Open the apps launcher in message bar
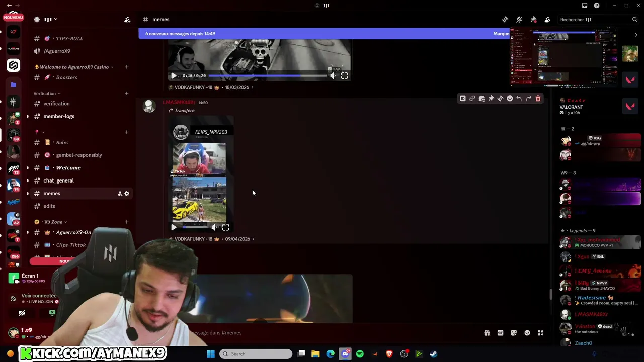 (541, 333)
